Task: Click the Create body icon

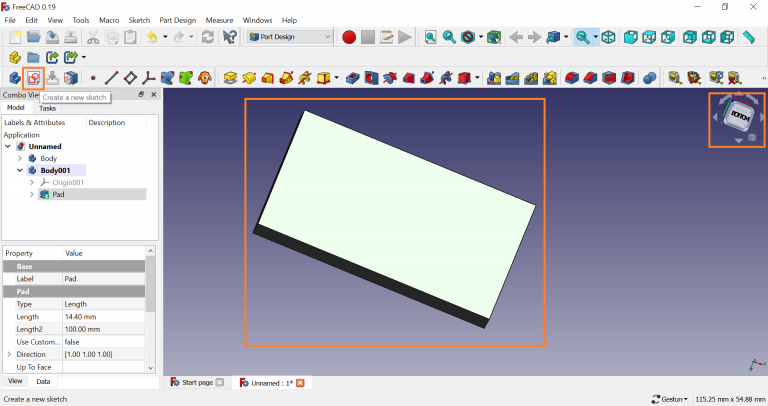Action: pos(15,77)
